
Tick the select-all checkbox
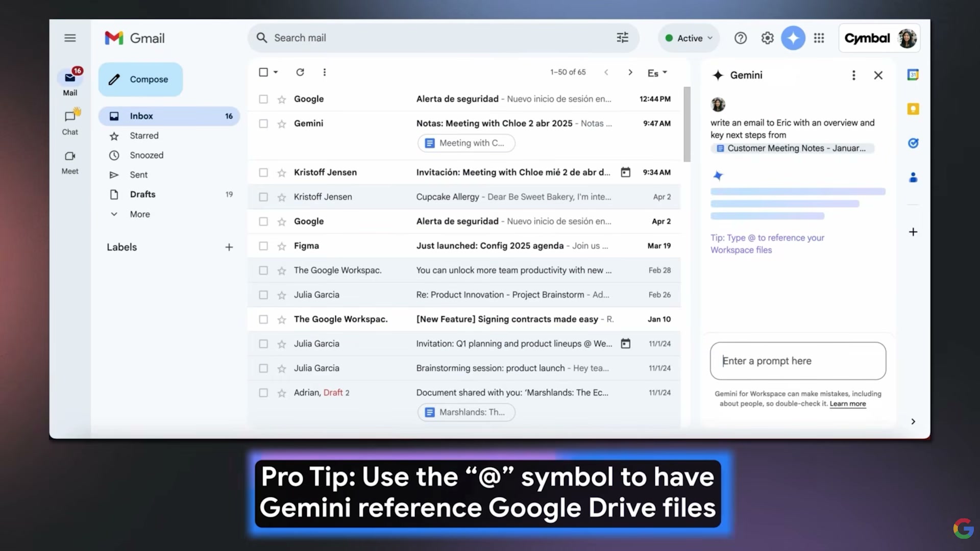263,72
